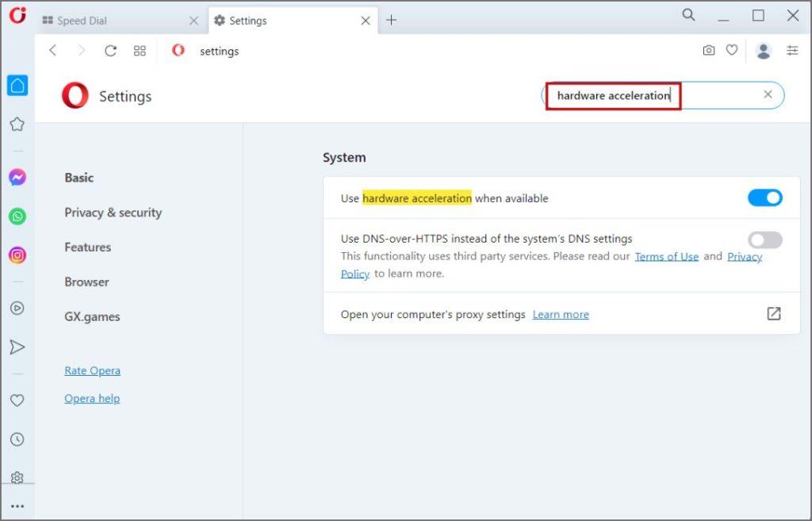
Task: Add page to bookmarks heart icon
Action: point(732,50)
